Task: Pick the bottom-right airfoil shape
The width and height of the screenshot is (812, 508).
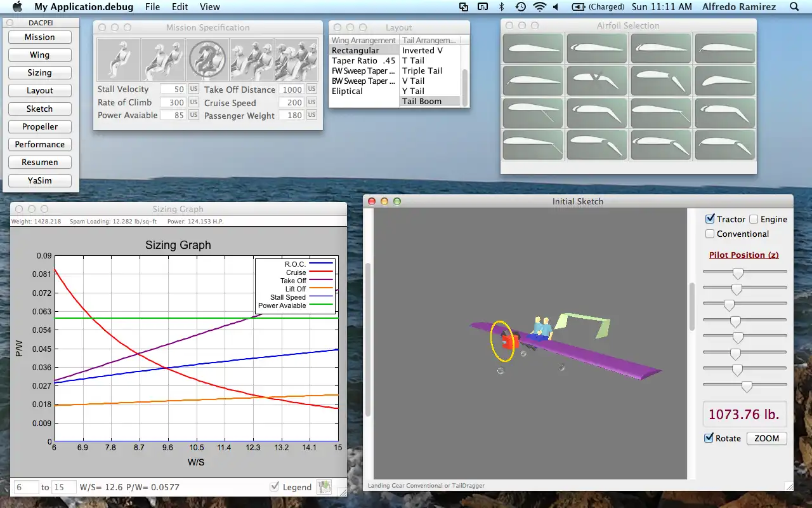Action: 724,145
